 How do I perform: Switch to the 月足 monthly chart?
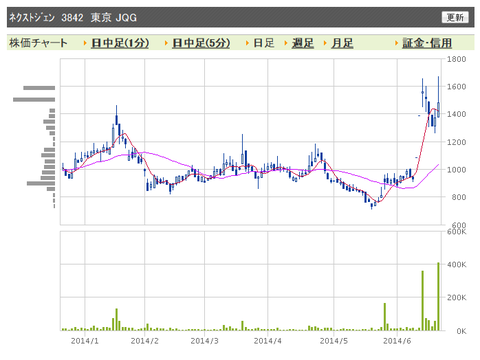(342, 43)
